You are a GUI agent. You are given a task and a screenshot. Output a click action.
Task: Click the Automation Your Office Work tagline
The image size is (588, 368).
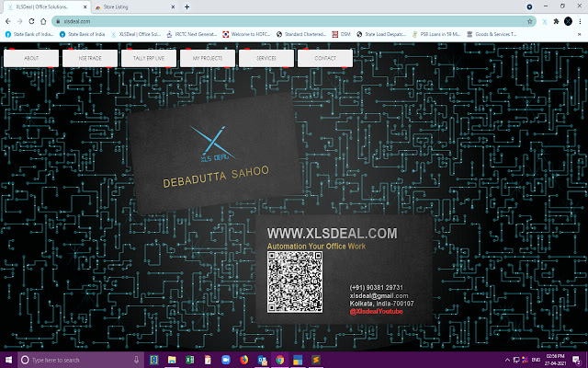pos(316,247)
